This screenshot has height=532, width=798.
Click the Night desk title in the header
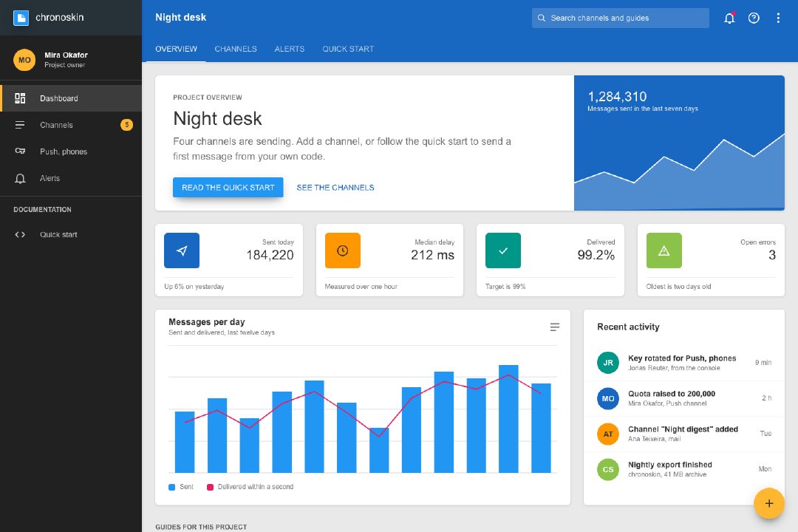click(x=181, y=17)
